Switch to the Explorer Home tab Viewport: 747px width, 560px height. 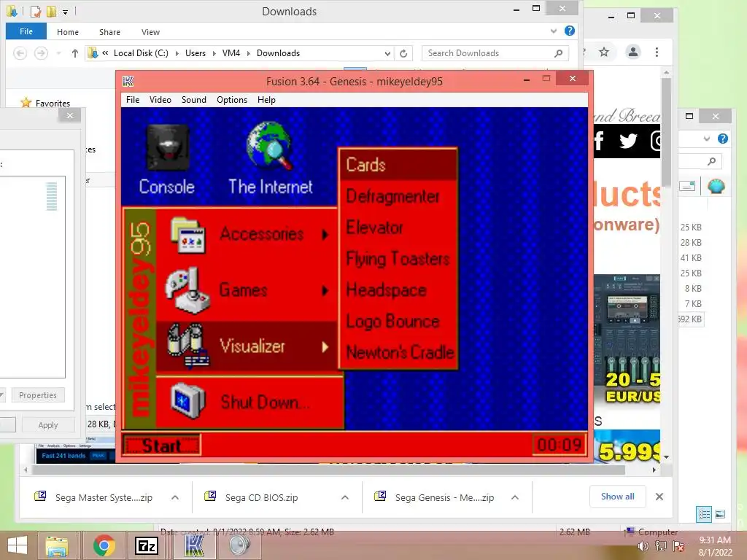[x=68, y=32]
